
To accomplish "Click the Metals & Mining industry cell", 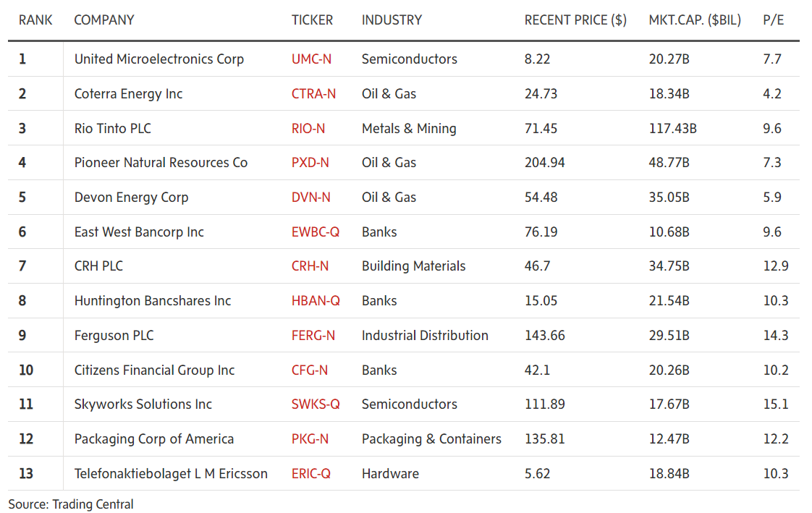I will pos(409,128).
